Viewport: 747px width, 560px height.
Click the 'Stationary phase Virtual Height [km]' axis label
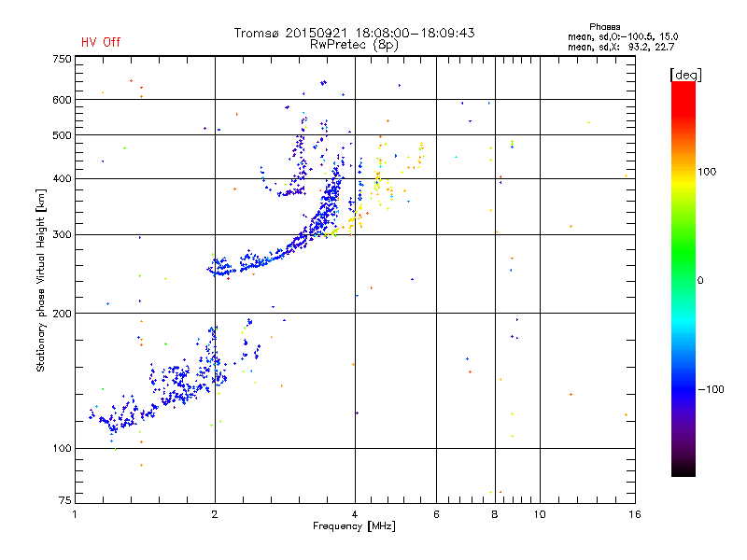click(x=41, y=281)
